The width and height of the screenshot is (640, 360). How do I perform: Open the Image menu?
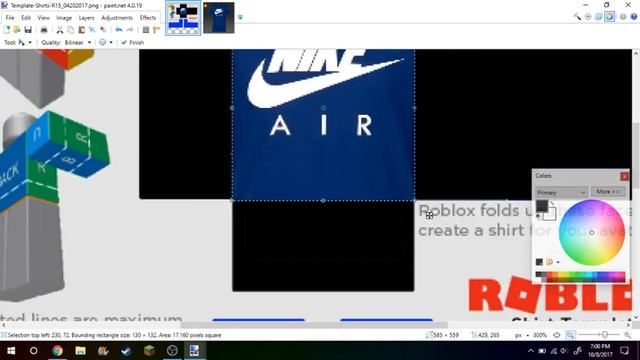[x=64, y=18]
